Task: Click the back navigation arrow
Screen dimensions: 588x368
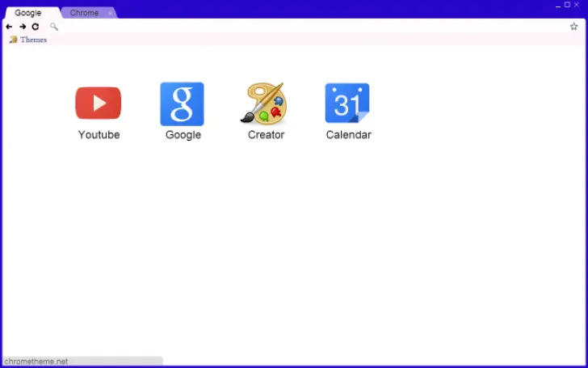Action: [9, 27]
